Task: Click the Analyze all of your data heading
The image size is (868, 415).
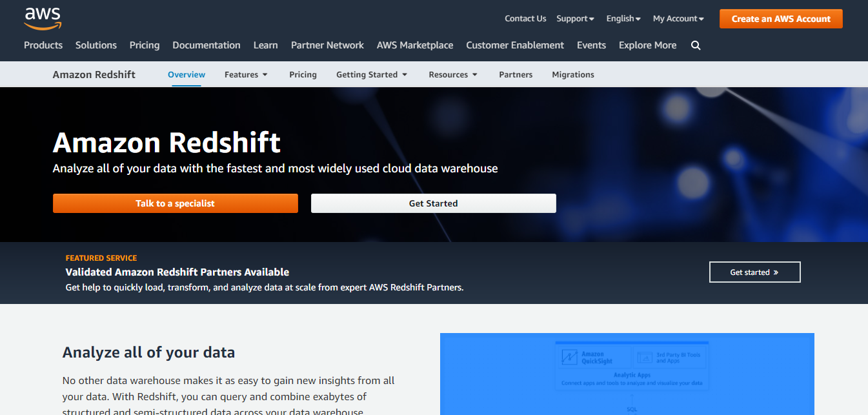Action: click(x=148, y=352)
